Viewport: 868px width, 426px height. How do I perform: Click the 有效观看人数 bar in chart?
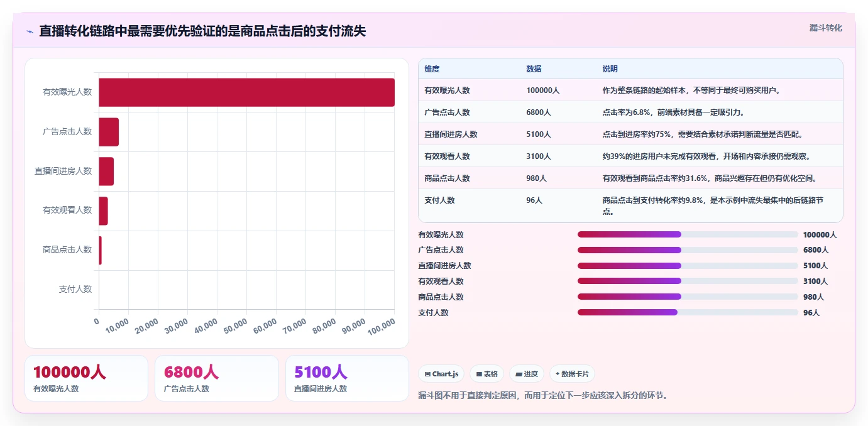[103, 211]
